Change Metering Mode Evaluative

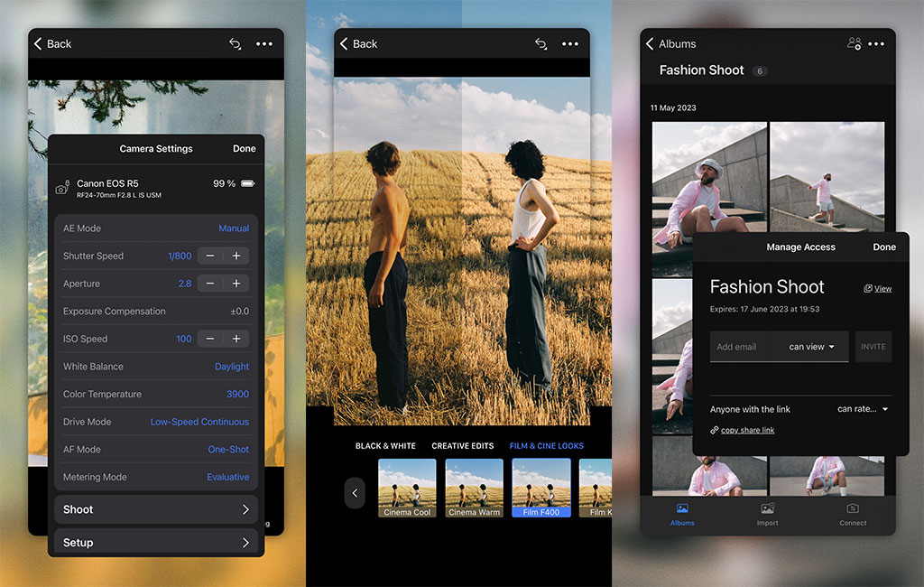pos(227,477)
